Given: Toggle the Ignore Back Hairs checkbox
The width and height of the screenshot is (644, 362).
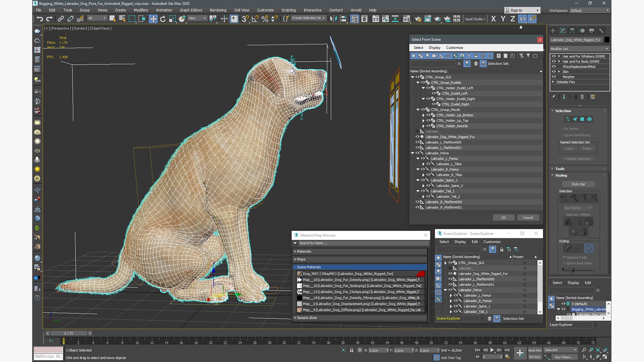Looking at the screenshot, I should tap(564, 263).
